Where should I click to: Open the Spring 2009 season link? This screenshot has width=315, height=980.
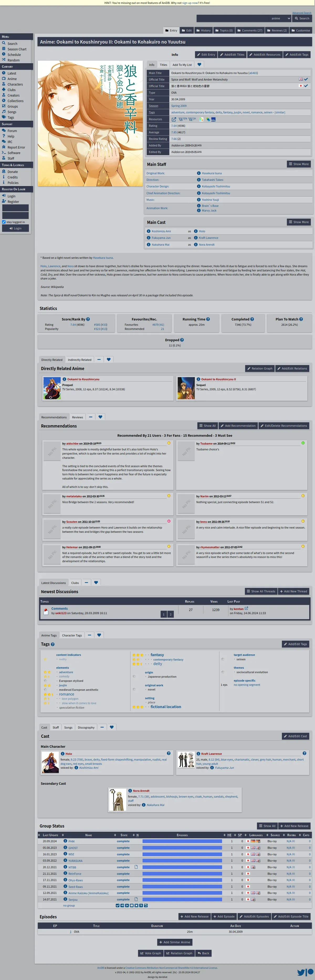point(179,106)
